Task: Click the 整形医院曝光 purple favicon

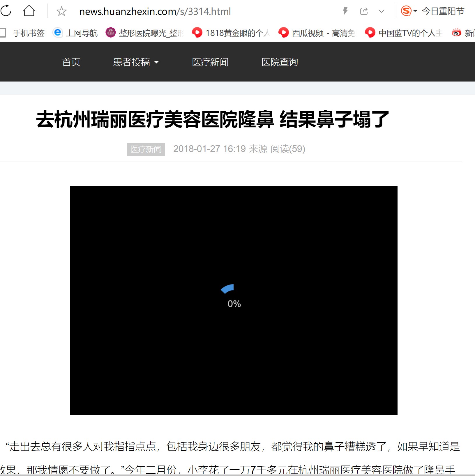Action: 110,33
